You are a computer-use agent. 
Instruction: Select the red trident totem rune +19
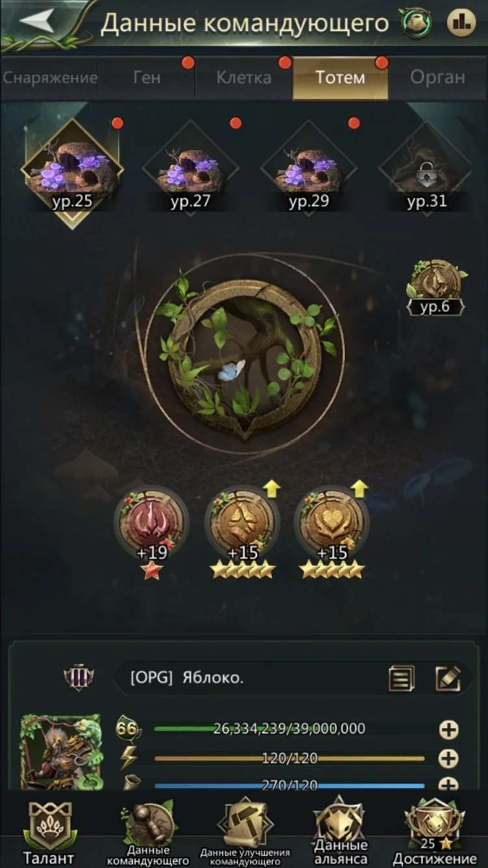tap(151, 522)
